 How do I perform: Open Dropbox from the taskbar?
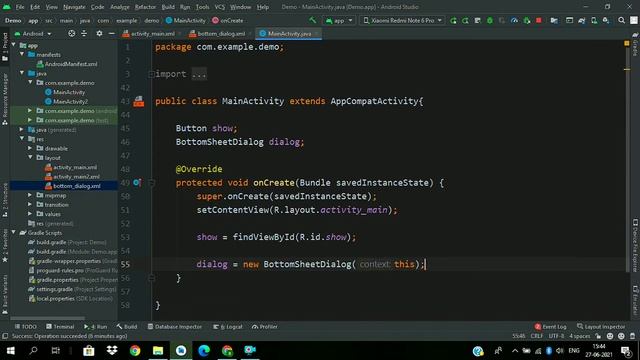coord(112,351)
